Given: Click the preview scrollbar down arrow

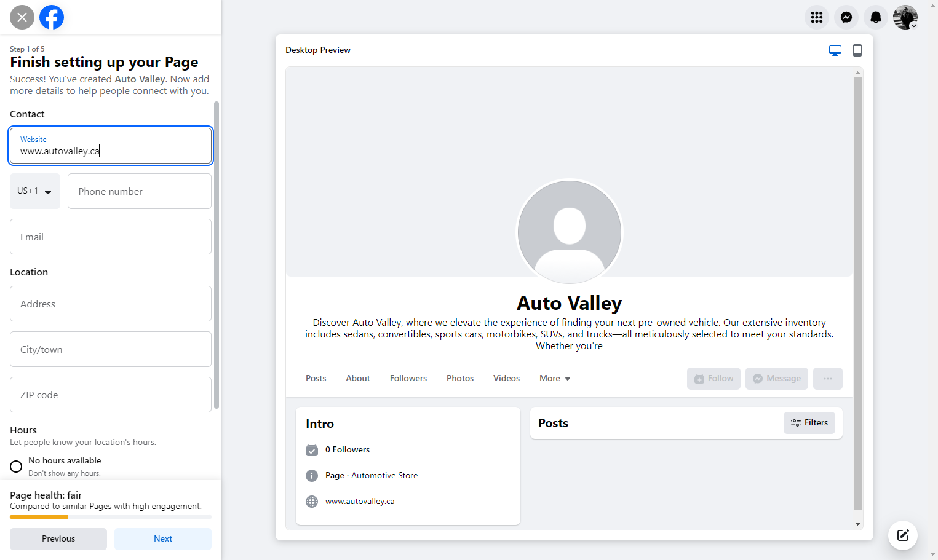Looking at the screenshot, I should pyautogui.click(x=857, y=524).
